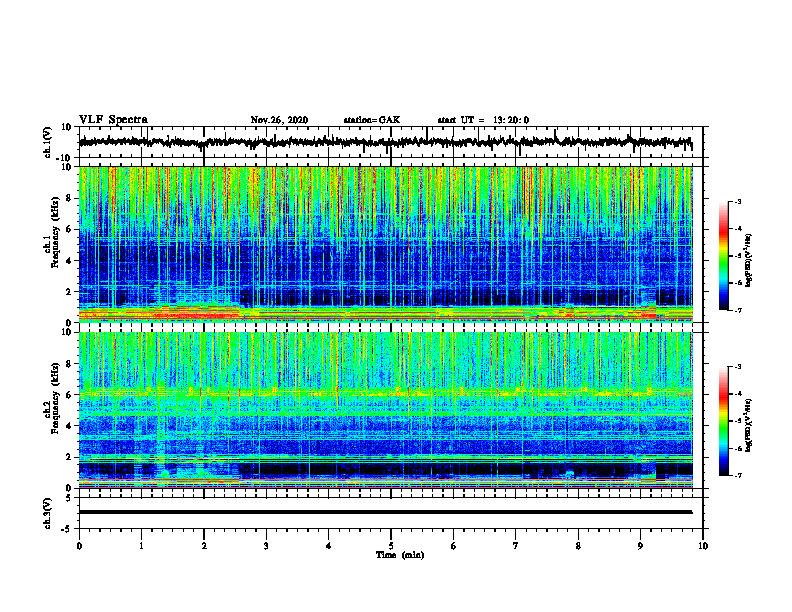Viewport: 792px width, 612px height.
Task: Click the '-3' label on ch.1 color bar
Action: pyautogui.click(x=738, y=202)
